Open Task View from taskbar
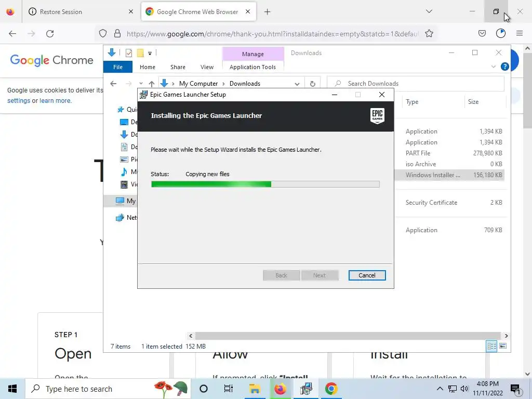 [229, 389]
